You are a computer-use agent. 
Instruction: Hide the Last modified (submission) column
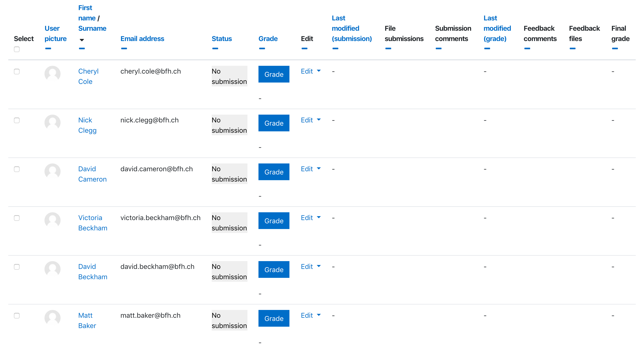coord(336,48)
